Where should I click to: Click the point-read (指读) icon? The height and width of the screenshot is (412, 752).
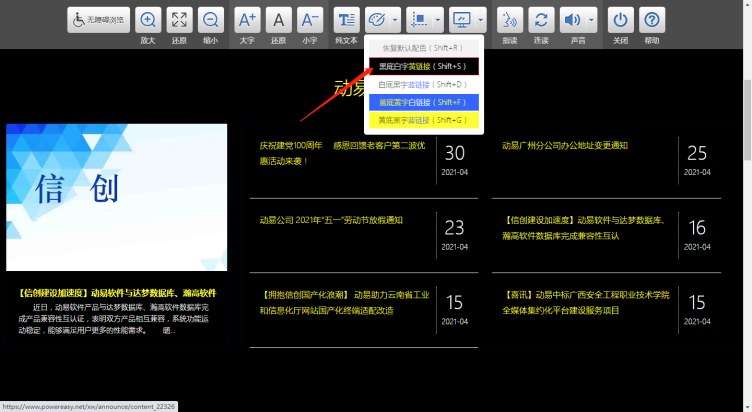(510, 20)
